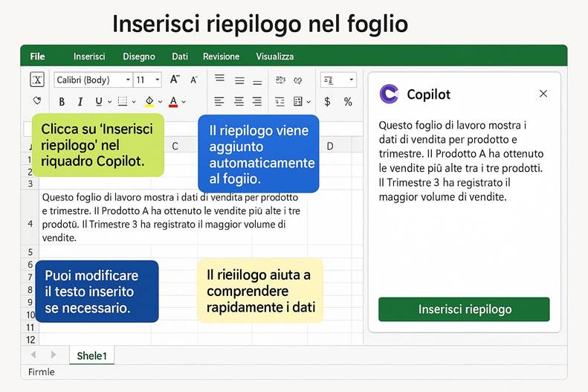The image size is (588, 392).
Task: Open merge cells dropdown arrow
Action: coord(308,102)
